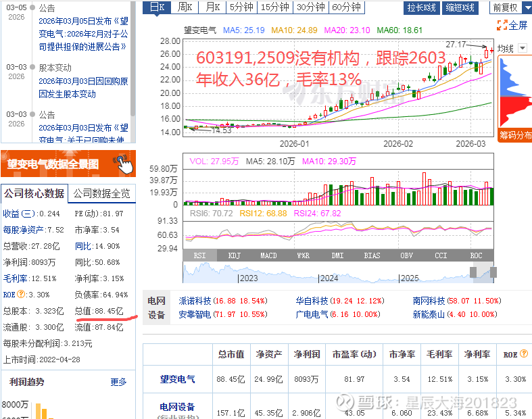Open 03-03 announcement 关于已回购
Viewport: 532px width, 419px height.
83,133
